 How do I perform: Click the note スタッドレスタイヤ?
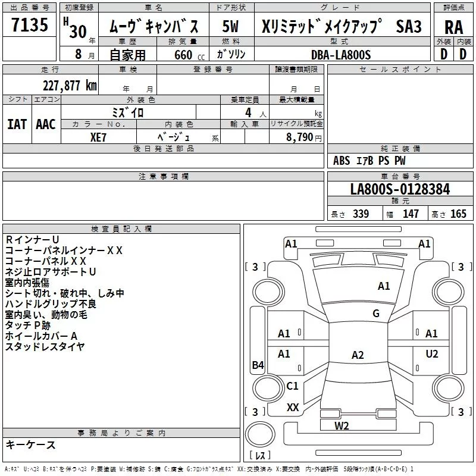(45, 346)
